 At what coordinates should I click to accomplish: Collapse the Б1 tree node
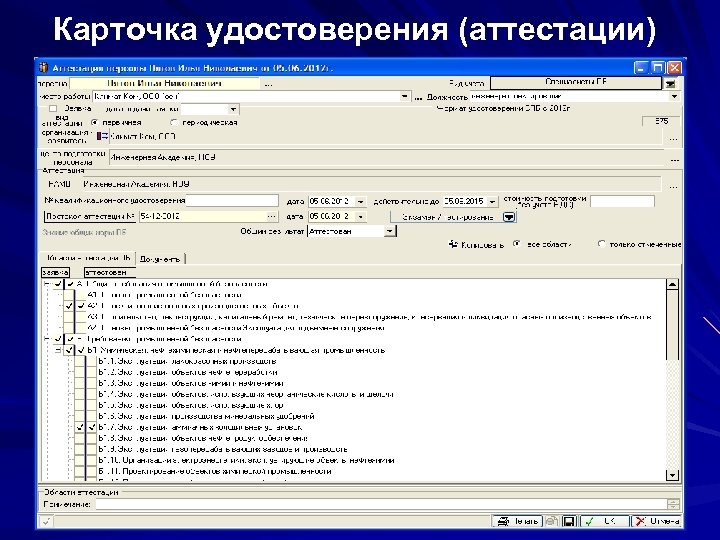(58, 350)
